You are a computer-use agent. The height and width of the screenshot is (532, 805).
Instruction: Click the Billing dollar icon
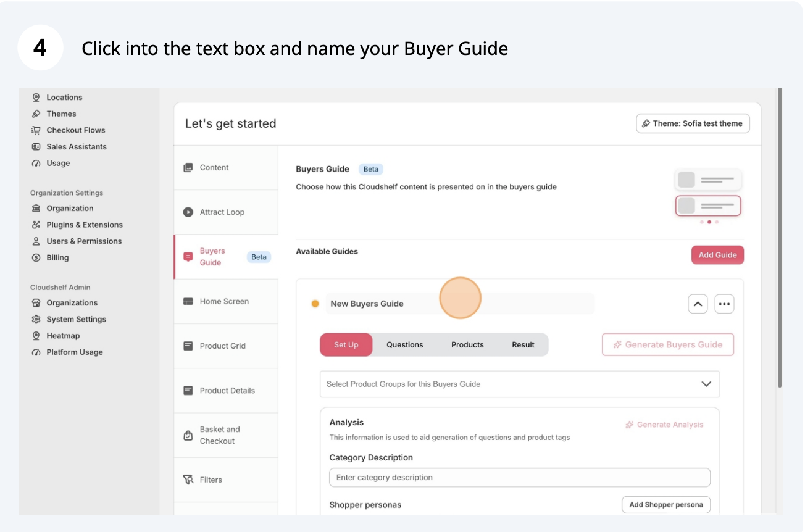click(x=36, y=257)
